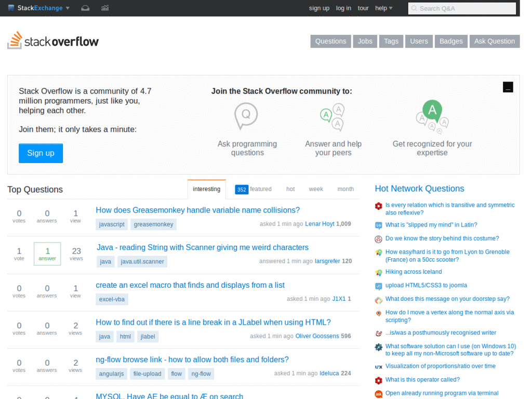The width and height of the screenshot is (532, 399).
Task: Click the Answer and help peers icon
Action: point(332,117)
